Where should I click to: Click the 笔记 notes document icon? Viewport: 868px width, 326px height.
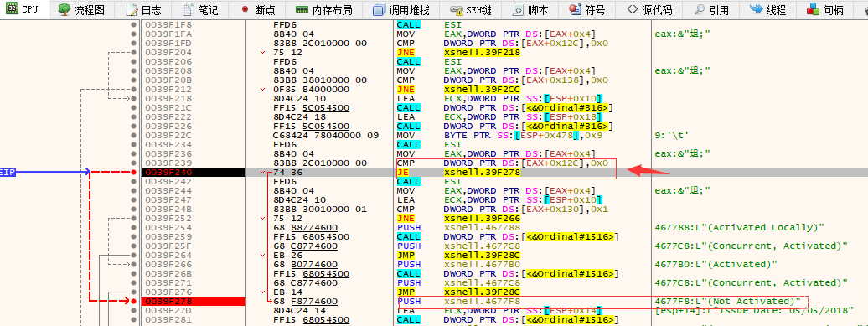click(189, 9)
